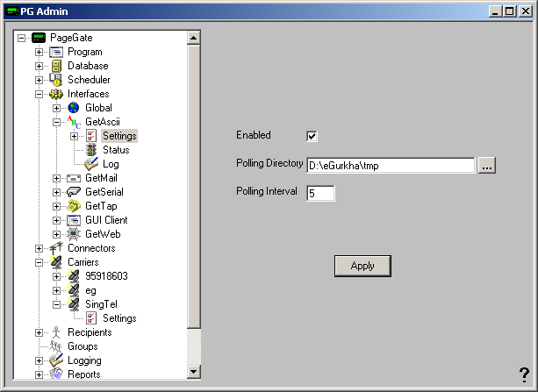Click the Status traffic light icon

pos(91,150)
